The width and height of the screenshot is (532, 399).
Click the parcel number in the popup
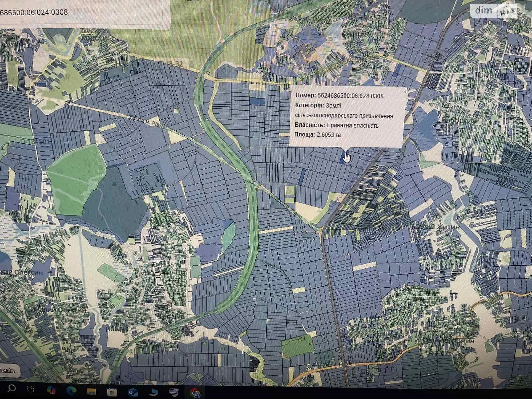click(x=350, y=96)
